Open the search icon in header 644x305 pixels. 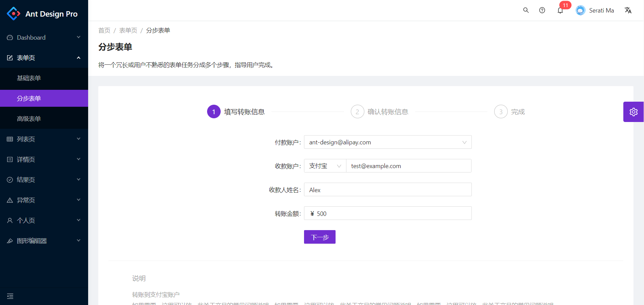tap(526, 10)
